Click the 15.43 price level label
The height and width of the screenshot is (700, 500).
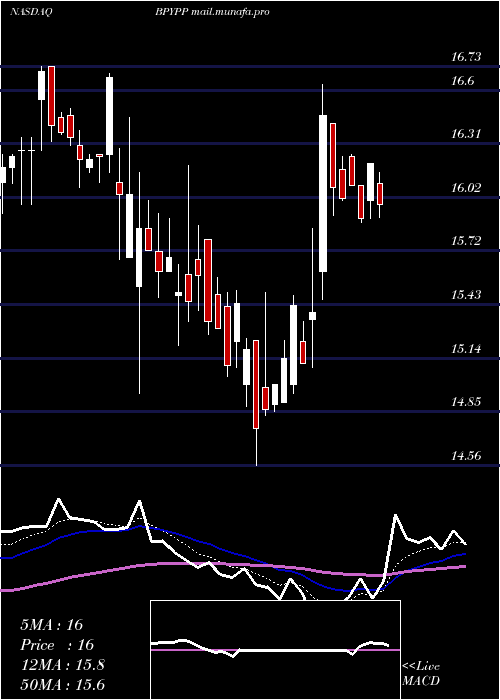click(x=466, y=295)
